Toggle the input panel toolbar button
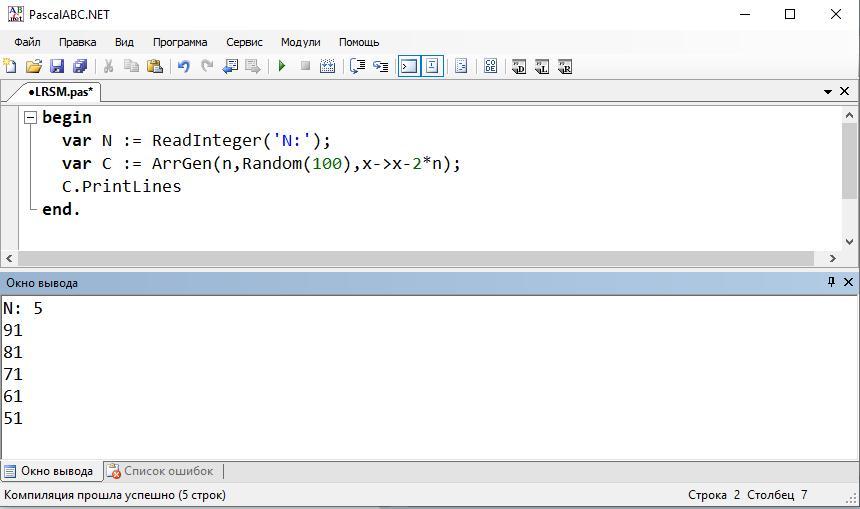860x509 pixels. click(x=432, y=66)
